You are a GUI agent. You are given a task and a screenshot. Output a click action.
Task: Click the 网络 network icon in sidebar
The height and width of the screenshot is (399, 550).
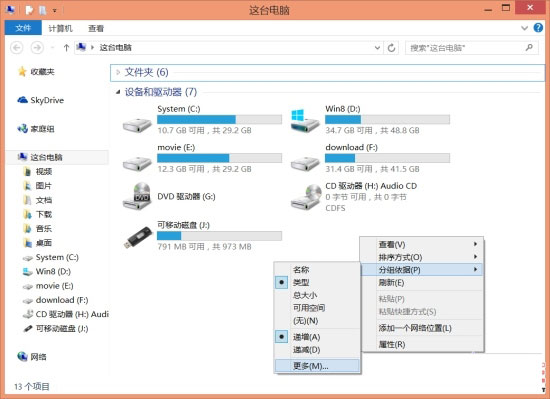tap(22, 357)
